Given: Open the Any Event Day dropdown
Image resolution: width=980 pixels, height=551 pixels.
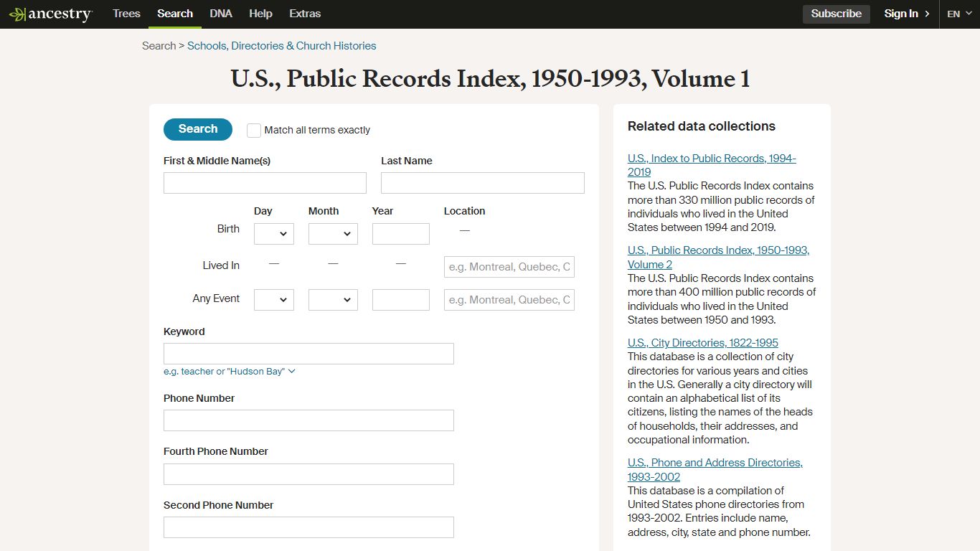Looking at the screenshot, I should coord(274,300).
